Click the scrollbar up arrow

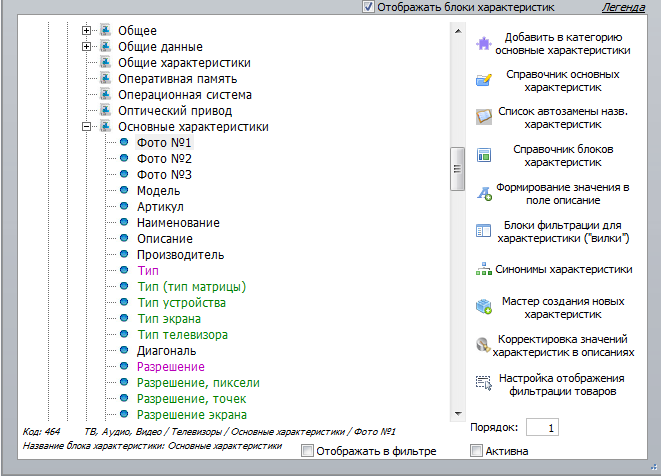coord(458,31)
